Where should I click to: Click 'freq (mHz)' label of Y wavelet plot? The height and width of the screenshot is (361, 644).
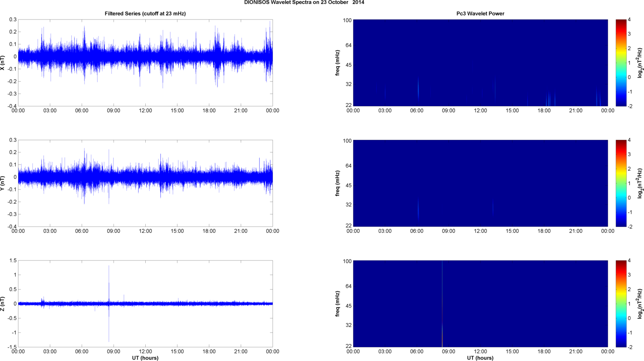pos(338,183)
